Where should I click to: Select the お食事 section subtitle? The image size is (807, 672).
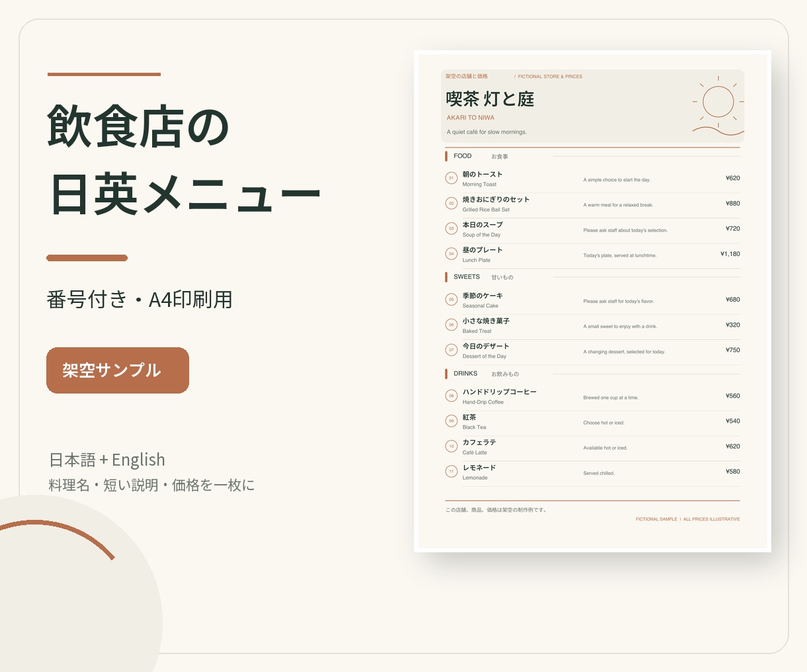(499, 157)
